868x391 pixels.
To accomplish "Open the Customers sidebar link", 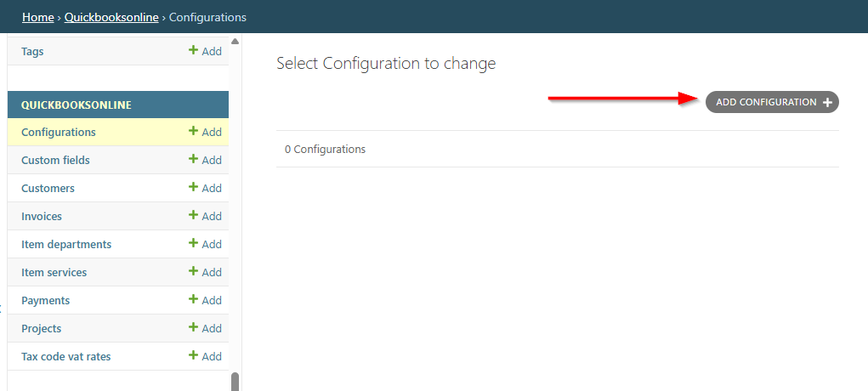I will coord(48,189).
